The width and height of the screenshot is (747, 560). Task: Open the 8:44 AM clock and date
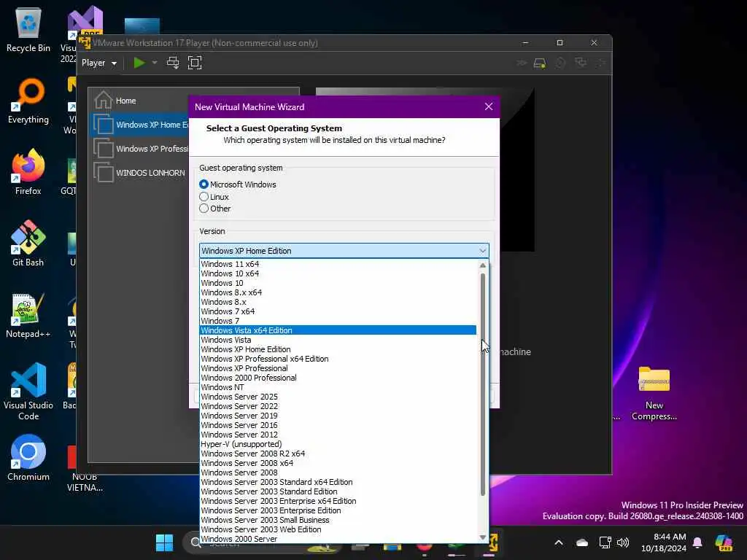(x=664, y=542)
